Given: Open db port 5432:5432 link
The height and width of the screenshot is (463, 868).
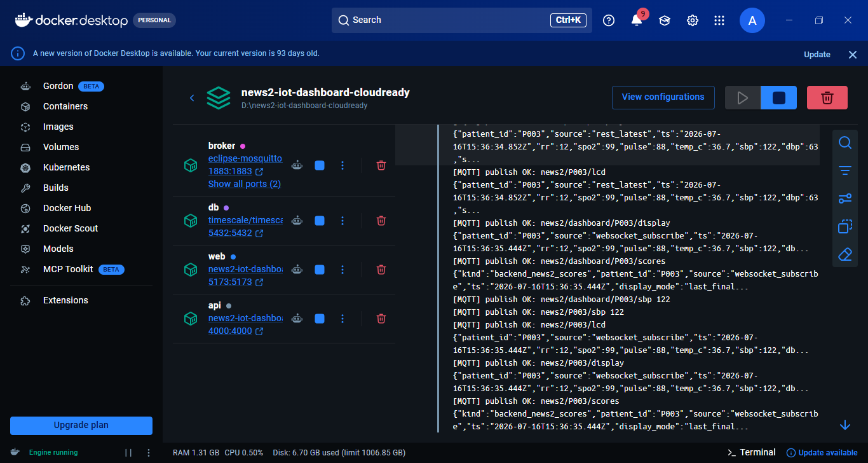Looking at the screenshot, I should click(x=236, y=233).
